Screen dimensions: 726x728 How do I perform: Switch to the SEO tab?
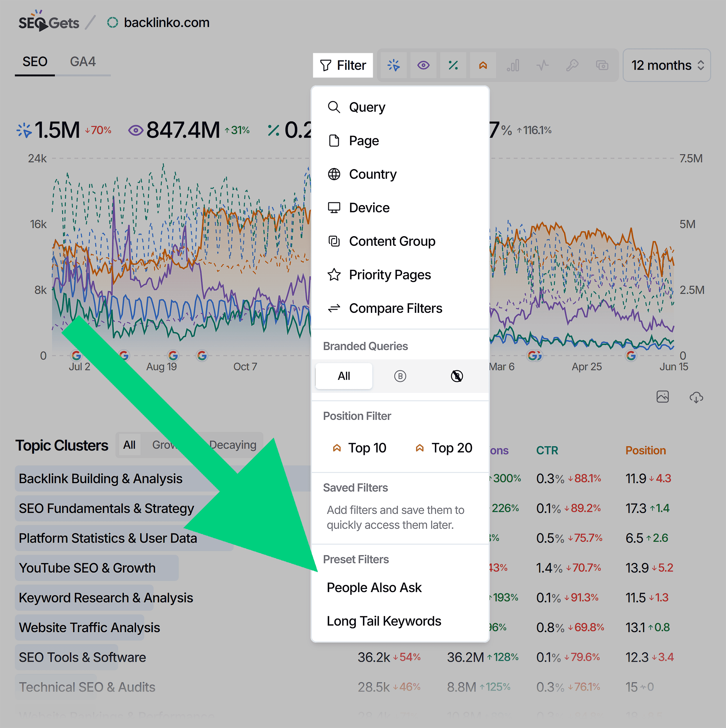pos(35,62)
